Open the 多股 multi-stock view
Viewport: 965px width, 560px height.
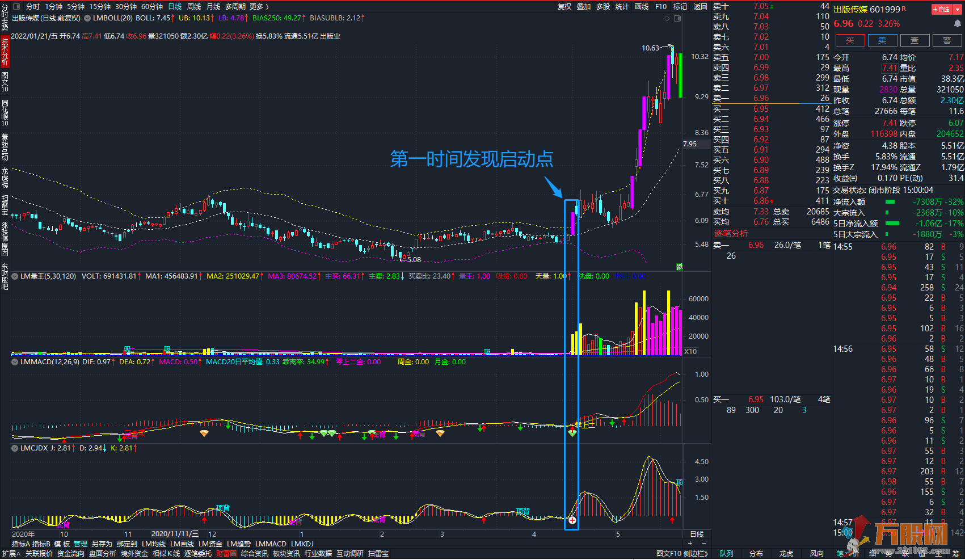click(603, 7)
